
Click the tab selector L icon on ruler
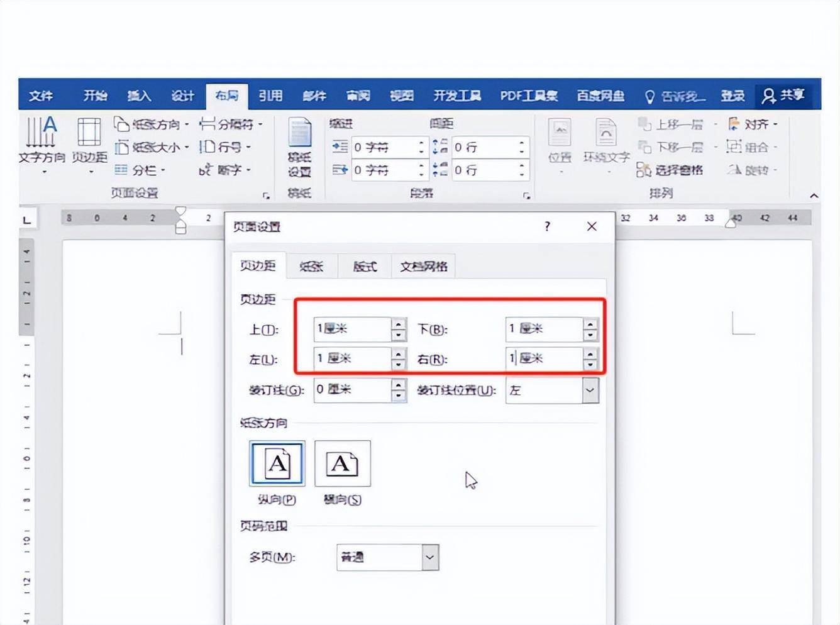[x=27, y=219]
